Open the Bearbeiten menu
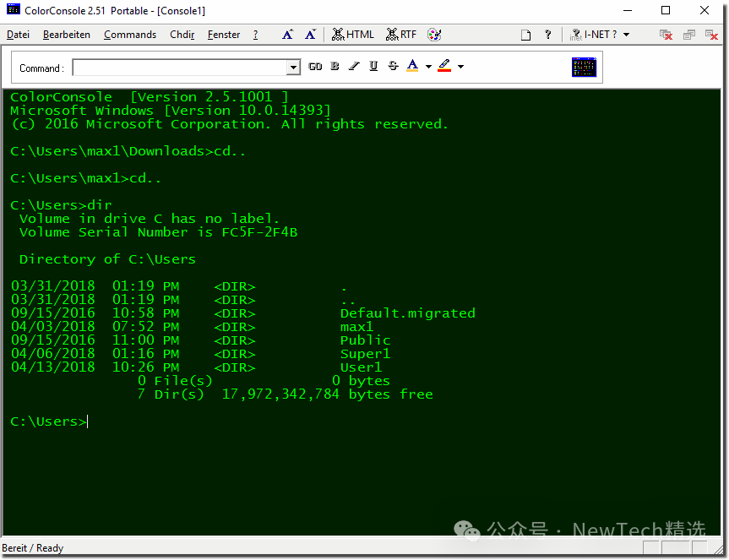 67,35
